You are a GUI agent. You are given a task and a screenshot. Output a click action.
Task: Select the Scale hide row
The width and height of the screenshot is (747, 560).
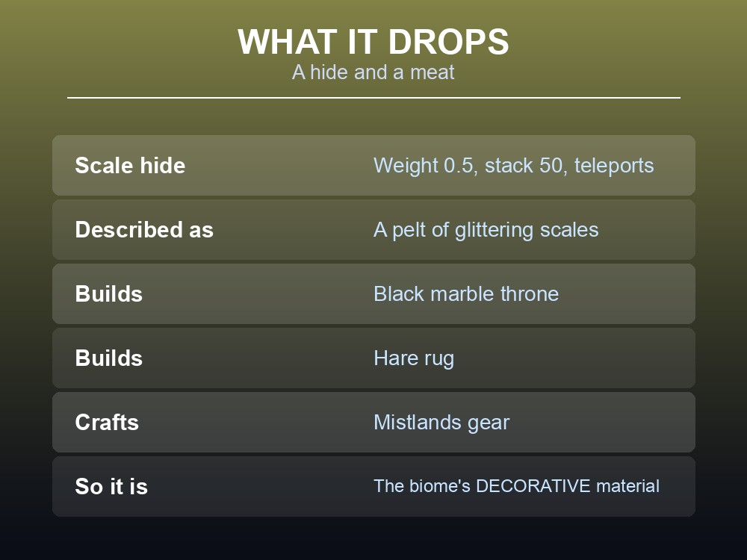click(373, 165)
